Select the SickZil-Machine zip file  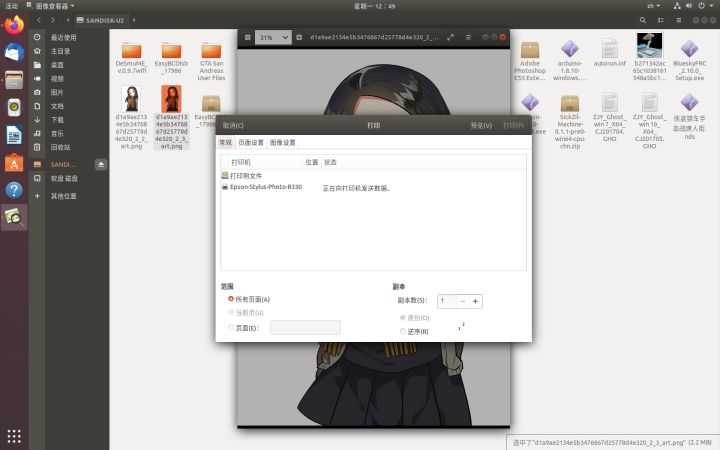[x=569, y=122]
